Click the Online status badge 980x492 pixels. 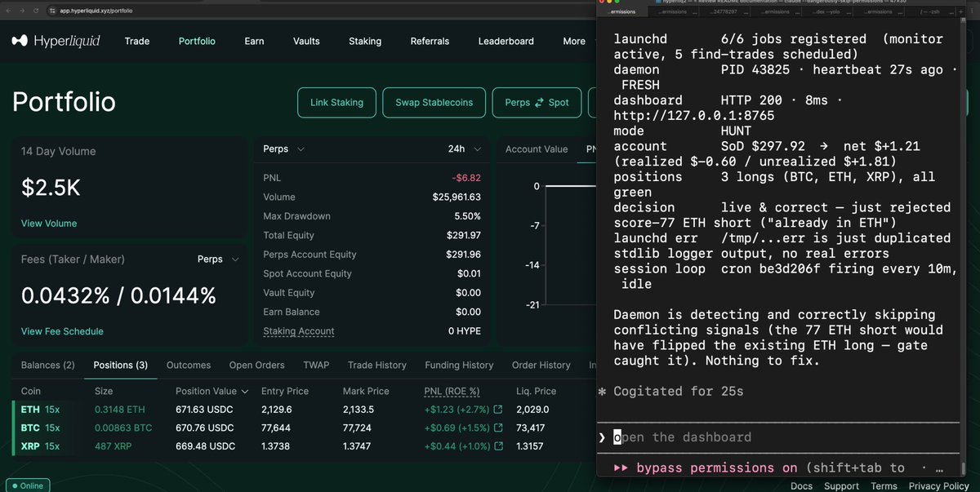(27, 485)
